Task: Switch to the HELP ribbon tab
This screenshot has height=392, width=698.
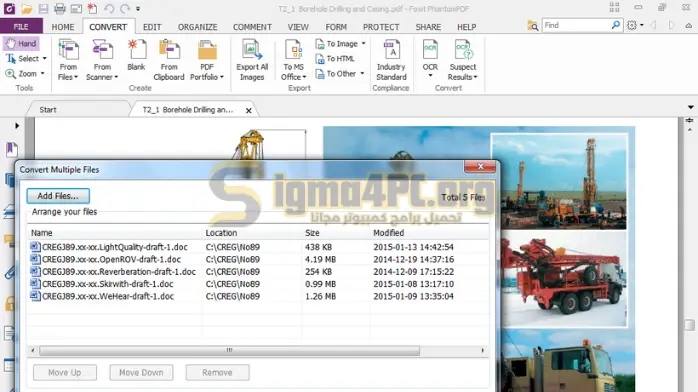Action: (467, 27)
